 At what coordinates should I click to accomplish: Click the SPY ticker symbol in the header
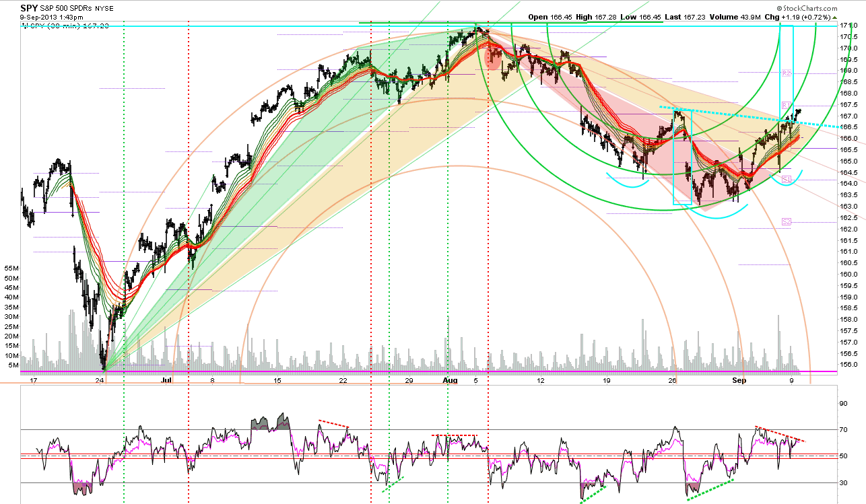[x=28, y=8]
